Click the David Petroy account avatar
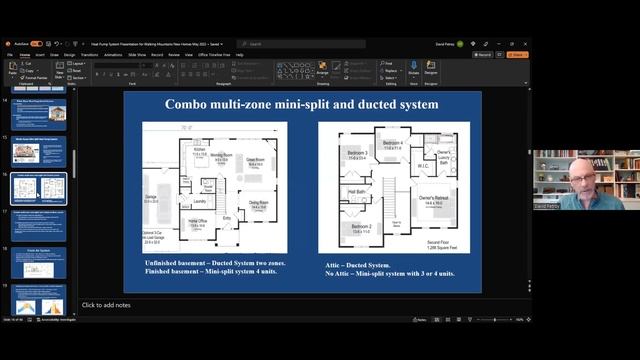 460,44
